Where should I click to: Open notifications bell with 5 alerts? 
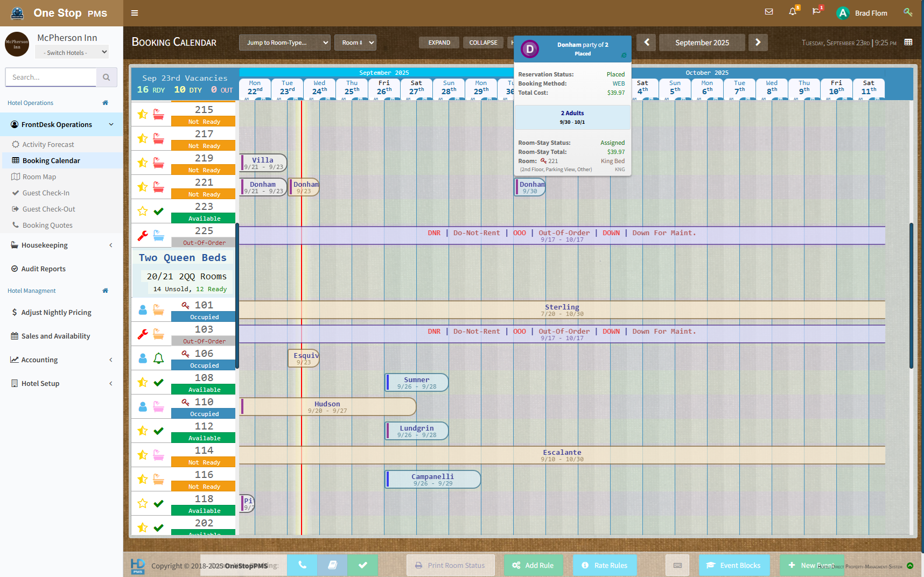click(793, 12)
